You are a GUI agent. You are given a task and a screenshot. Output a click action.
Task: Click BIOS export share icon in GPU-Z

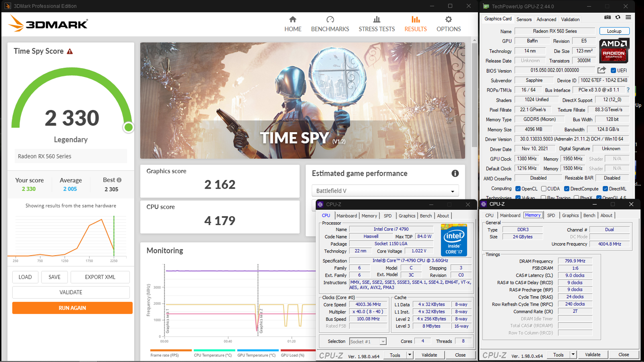coord(602,70)
